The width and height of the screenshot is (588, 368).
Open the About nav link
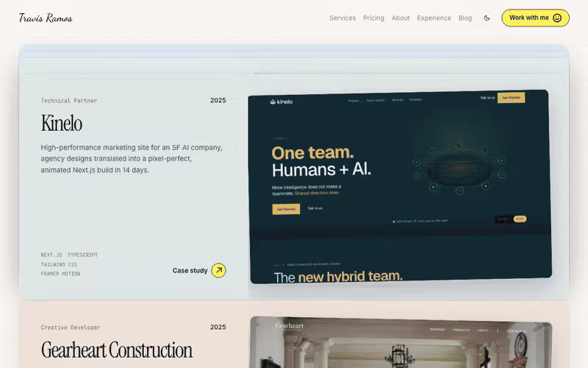tap(401, 18)
